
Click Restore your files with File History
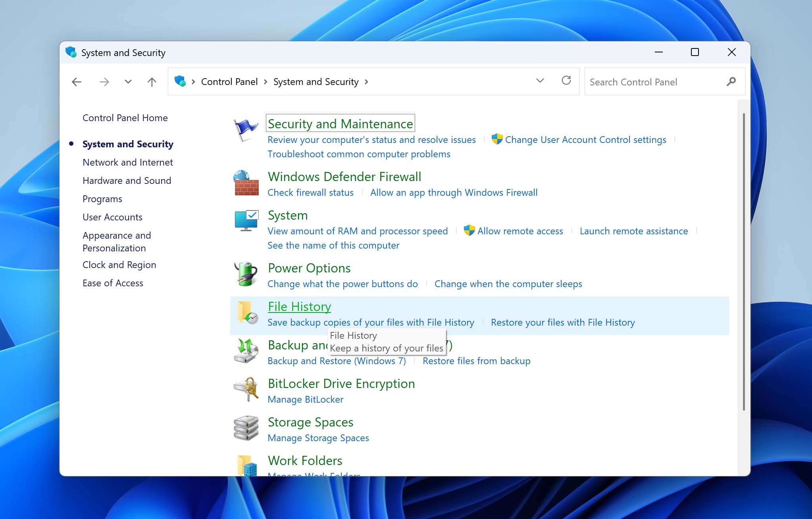point(563,322)
